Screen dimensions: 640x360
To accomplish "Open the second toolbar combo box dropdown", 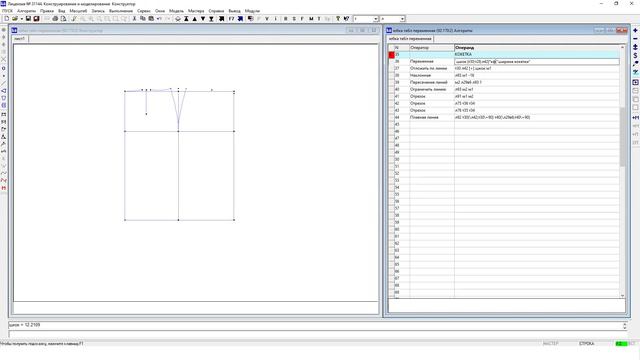I will coord(402,19).
